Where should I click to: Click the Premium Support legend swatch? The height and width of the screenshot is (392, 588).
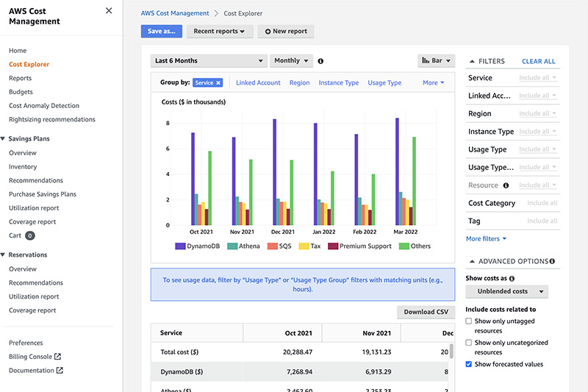pos(333,246)
